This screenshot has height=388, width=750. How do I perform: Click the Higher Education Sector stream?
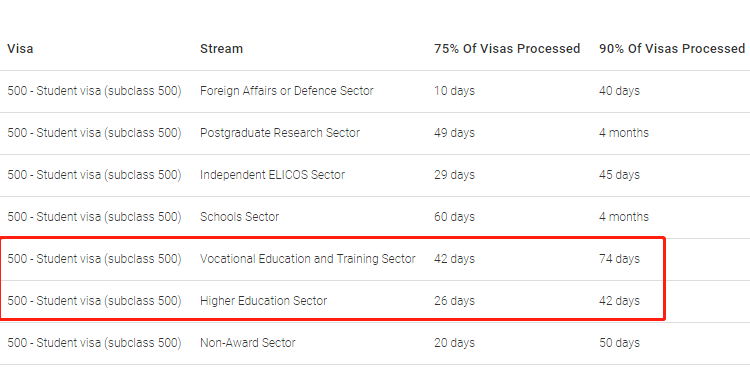(x=264, y=301)
